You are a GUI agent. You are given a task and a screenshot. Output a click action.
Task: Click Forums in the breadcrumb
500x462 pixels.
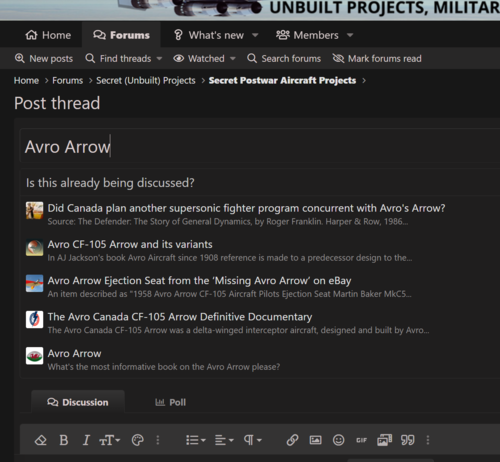tap(68, 81)
